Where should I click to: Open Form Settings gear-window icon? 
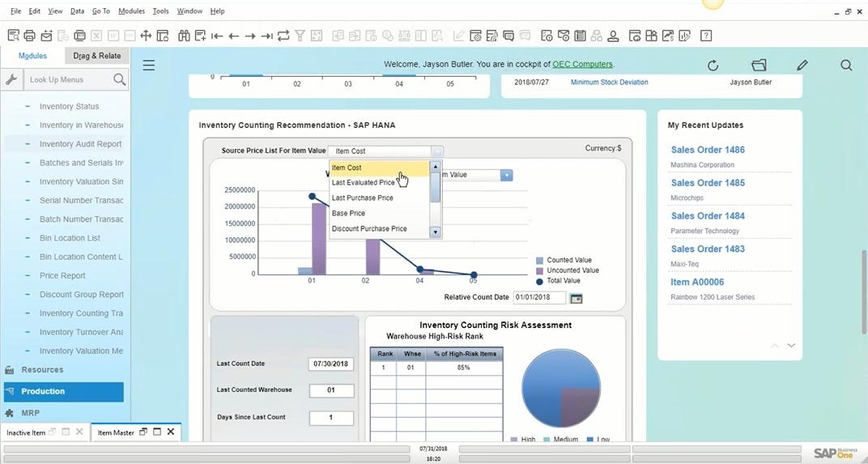475,36
